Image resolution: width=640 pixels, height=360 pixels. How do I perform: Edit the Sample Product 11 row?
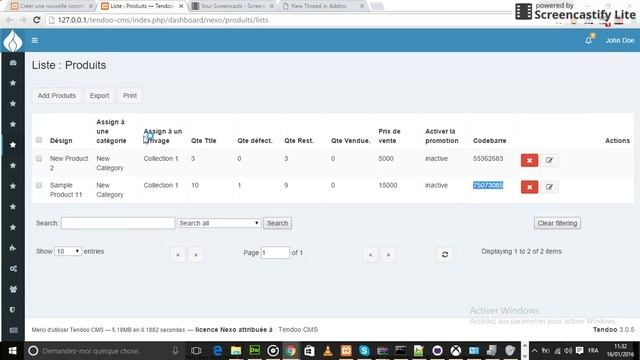(x=549, y=187)
